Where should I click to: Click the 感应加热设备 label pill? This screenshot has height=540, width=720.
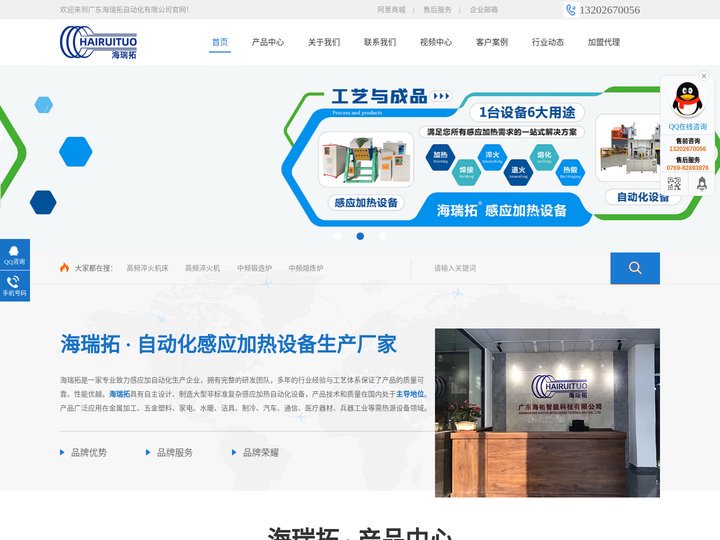pos(366,202)
